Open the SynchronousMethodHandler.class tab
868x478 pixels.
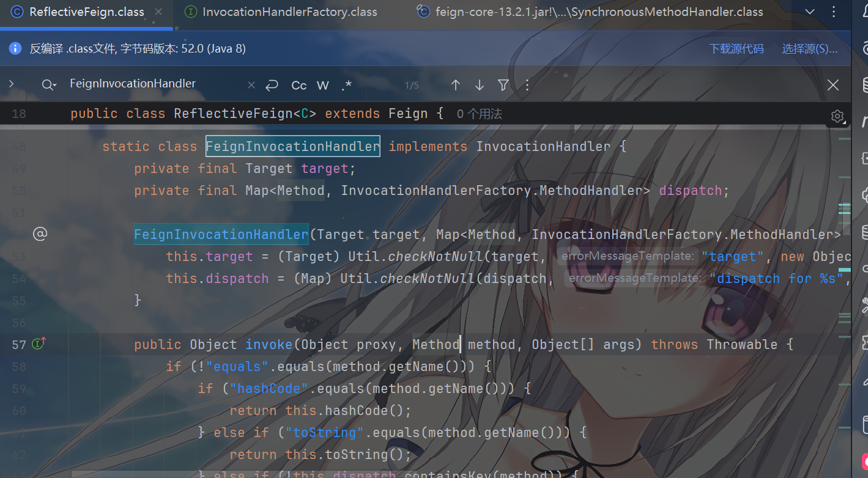point(590,12)
